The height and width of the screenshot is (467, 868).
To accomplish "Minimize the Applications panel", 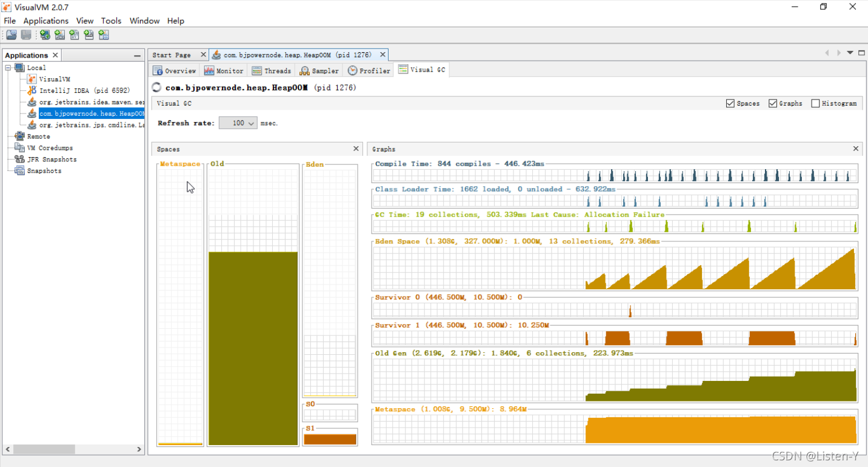I will coord(138,56).
